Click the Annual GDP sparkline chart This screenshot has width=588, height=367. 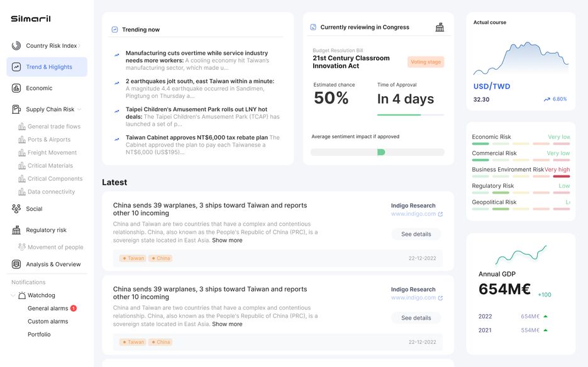pos(521,255)
